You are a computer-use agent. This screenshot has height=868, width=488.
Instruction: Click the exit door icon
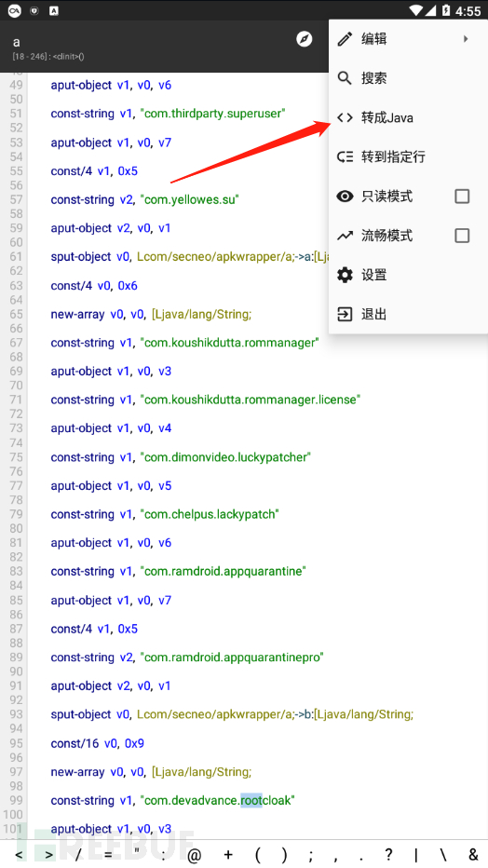pos(345,315)
